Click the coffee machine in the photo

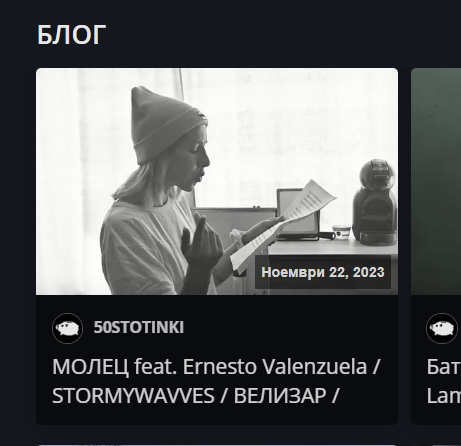click(x=375, y=202)
